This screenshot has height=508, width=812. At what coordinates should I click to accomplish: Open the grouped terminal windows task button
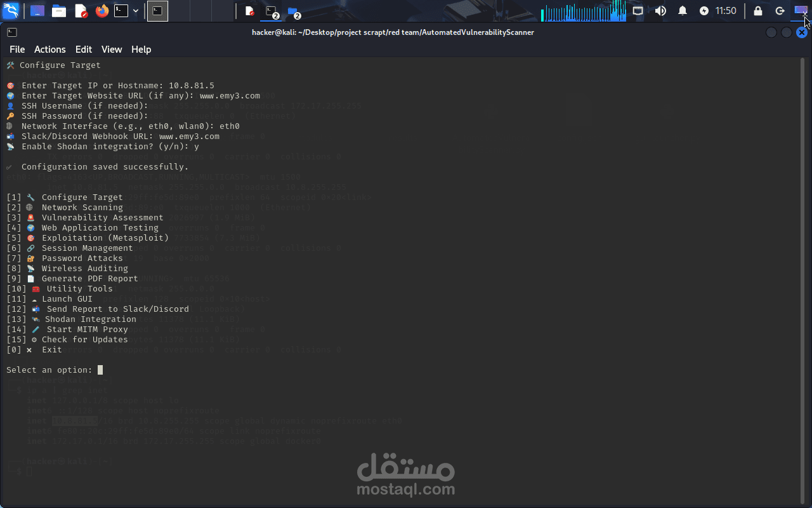(272, 11)
